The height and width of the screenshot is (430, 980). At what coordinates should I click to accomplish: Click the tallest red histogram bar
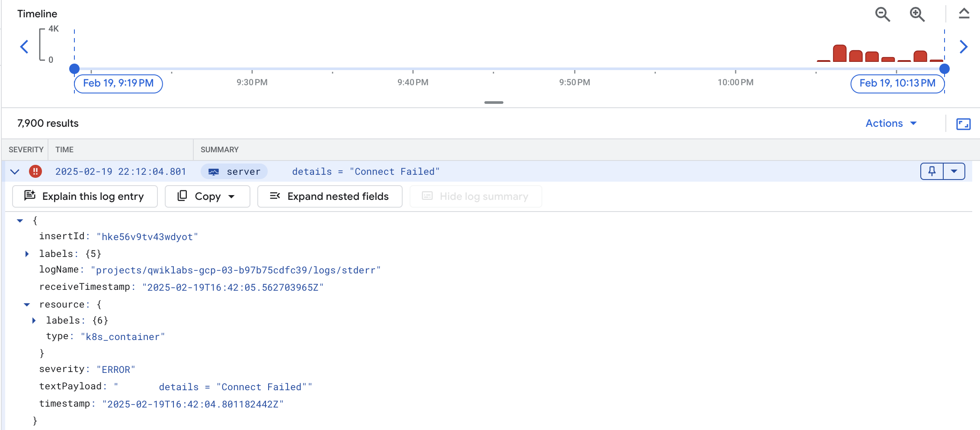pos(840,53)
